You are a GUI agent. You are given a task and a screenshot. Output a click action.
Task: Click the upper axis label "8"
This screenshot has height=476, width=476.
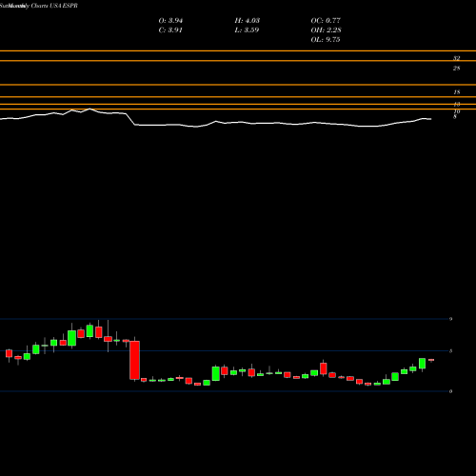(455, 117)
